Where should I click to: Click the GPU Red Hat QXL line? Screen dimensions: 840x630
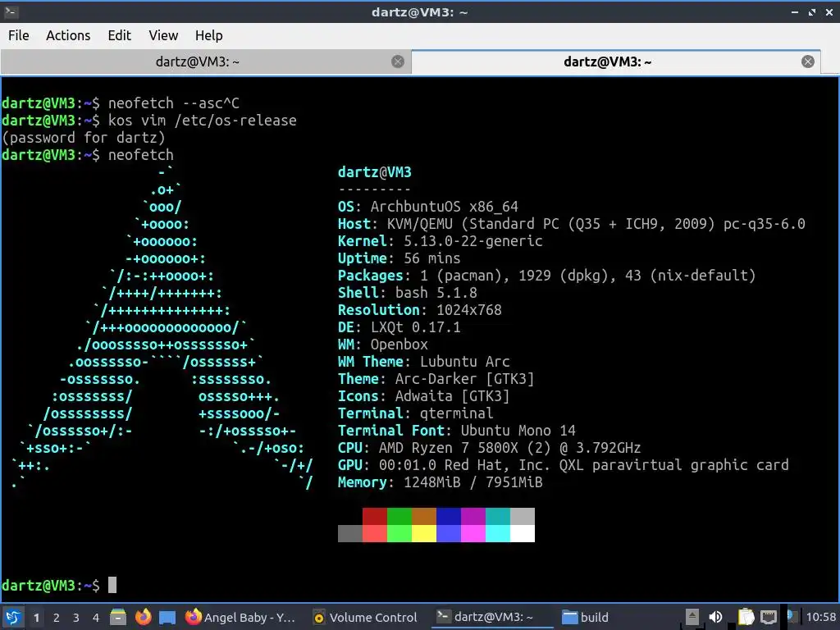click(563, 464)
